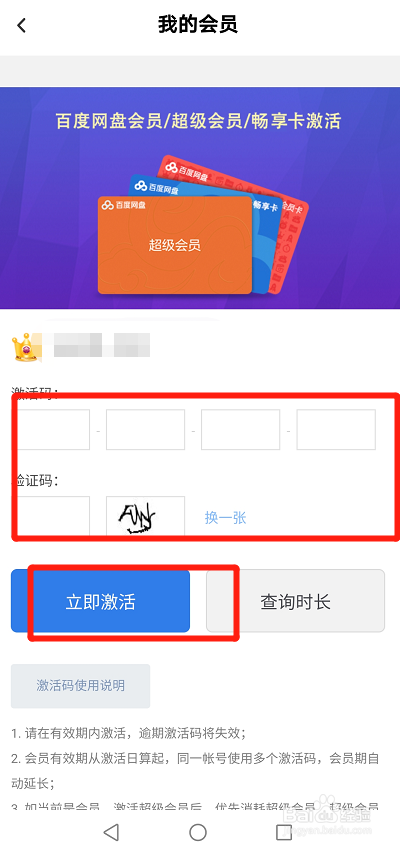Viewport: 400px width, 848px height.
Task: Tap the Android home circle button
Action: [198, 832]
